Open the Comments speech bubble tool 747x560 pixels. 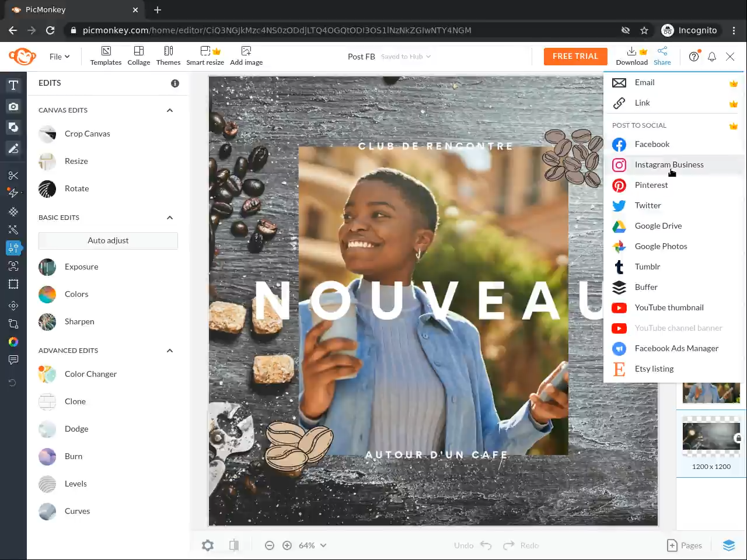coord(13,360)
